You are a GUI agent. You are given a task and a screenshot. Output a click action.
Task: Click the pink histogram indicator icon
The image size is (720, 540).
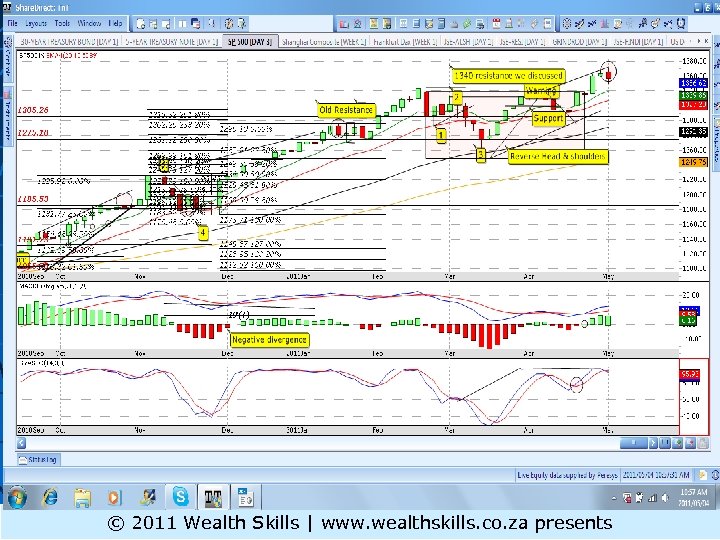pyautogui.click(x=605, y=23)
